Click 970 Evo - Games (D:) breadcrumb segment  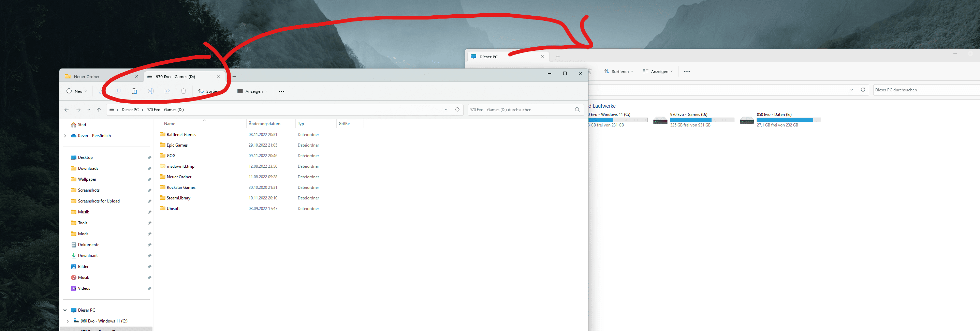tap(165, 110)
